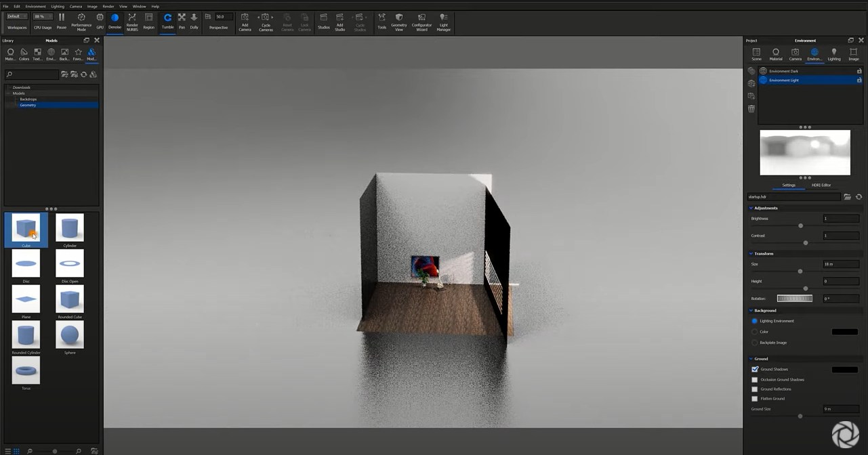Viewport: 868px width, 455px height.
Task: Collapse the Adjustments section
Action: (750, 208)
